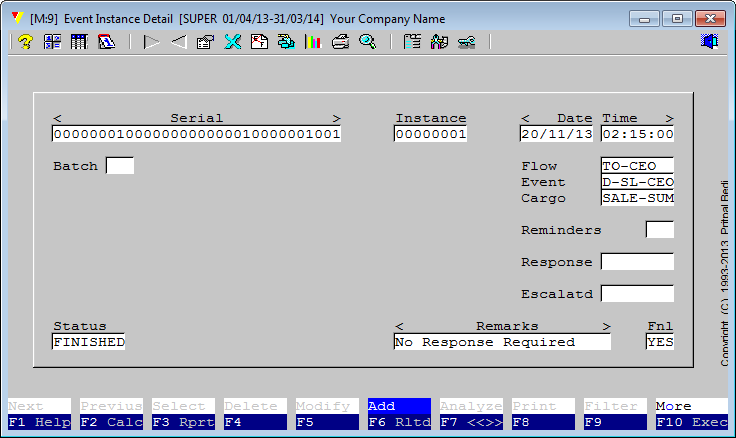The image size is (736, 438).
Task: Click the exit door icon at toolbar right
Action: click(710, 42)
